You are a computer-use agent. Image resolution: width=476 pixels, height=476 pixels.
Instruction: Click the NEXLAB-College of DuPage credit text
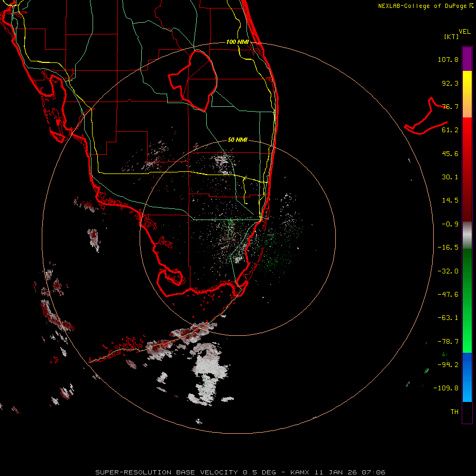pos(426,6)
